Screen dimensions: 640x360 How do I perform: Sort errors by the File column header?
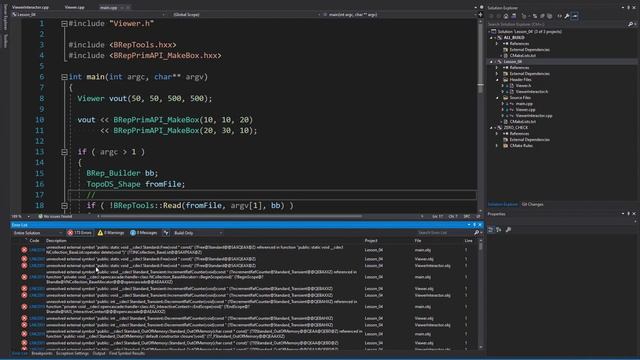tap(418, 241)
